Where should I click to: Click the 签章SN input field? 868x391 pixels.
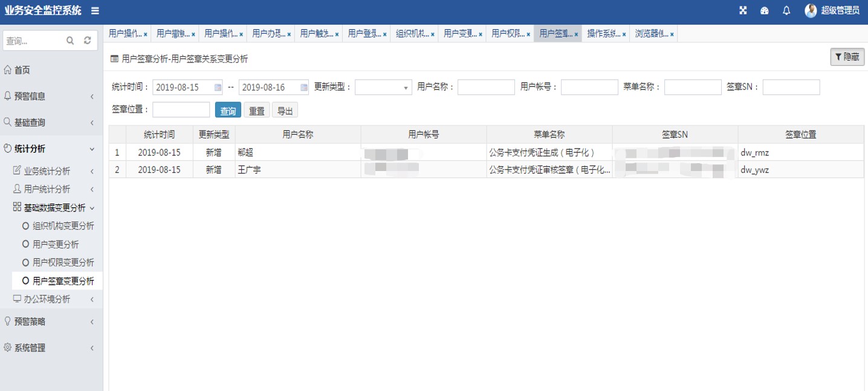click(791, 88)
